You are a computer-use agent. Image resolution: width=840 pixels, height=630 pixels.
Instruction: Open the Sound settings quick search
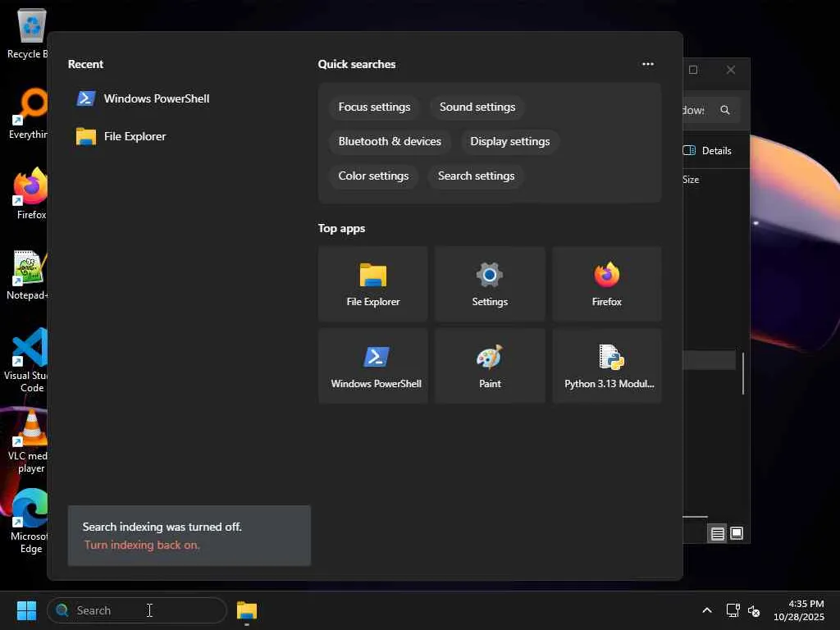point(477,107)
